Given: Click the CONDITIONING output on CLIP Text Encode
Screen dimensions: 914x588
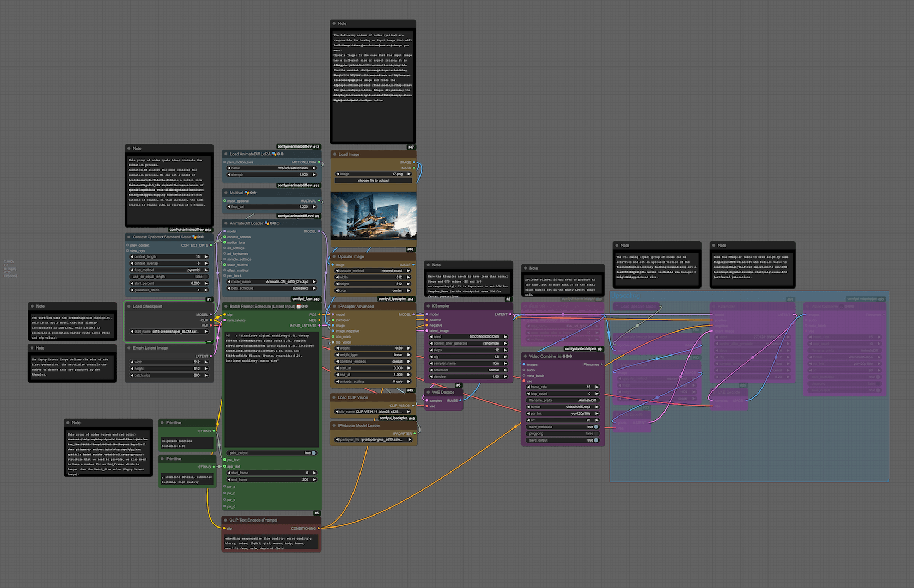Looking at the screenshot, I should click(319, 528).
